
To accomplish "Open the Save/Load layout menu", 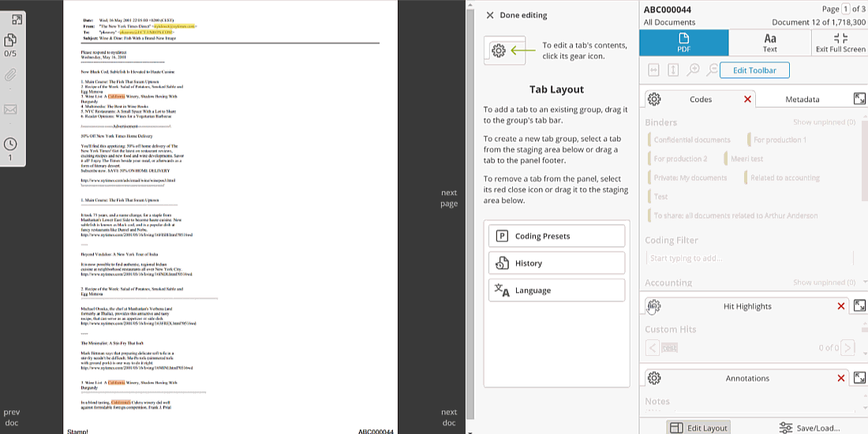I will [x=810, y=428].
